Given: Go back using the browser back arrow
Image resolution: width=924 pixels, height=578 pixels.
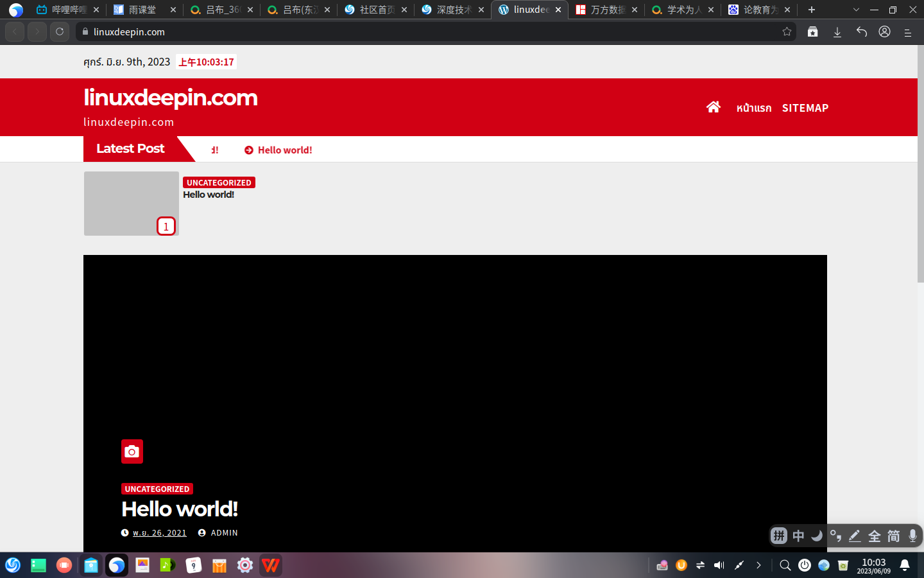Looking at the screenshot, I should click(15, 31).
